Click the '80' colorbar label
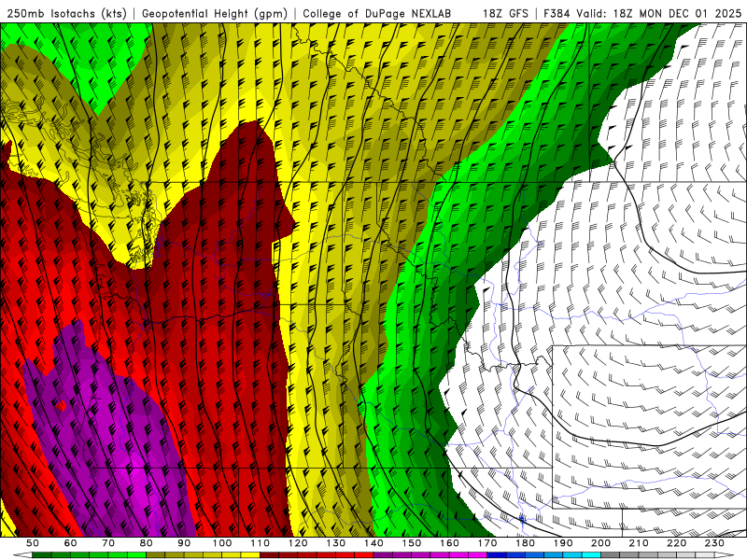The image size is (747, 560). click(147, 543)
